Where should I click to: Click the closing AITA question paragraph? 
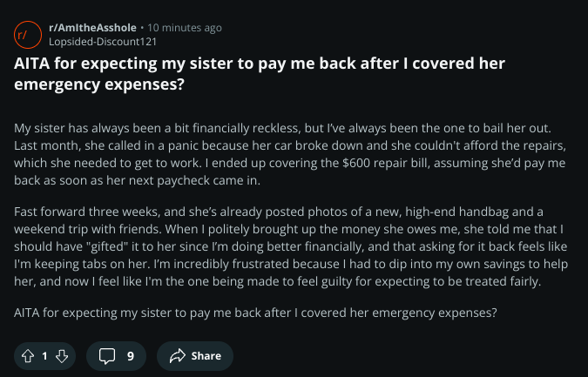tap(255, 313)
